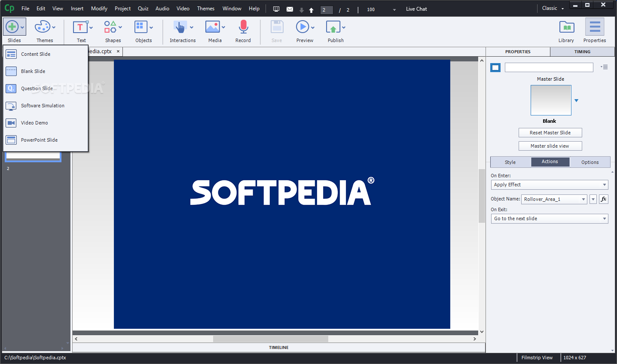Open the Modify menu

click(x=99, y=9)
